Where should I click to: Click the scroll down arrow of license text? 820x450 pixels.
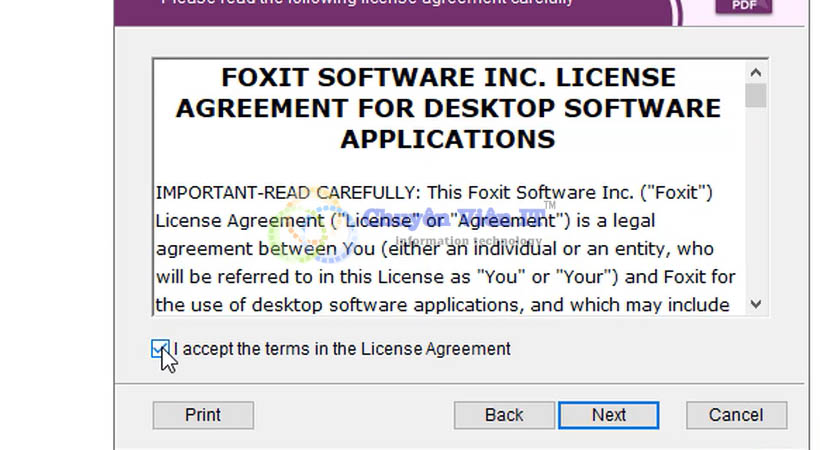click(x=755, y=303)
